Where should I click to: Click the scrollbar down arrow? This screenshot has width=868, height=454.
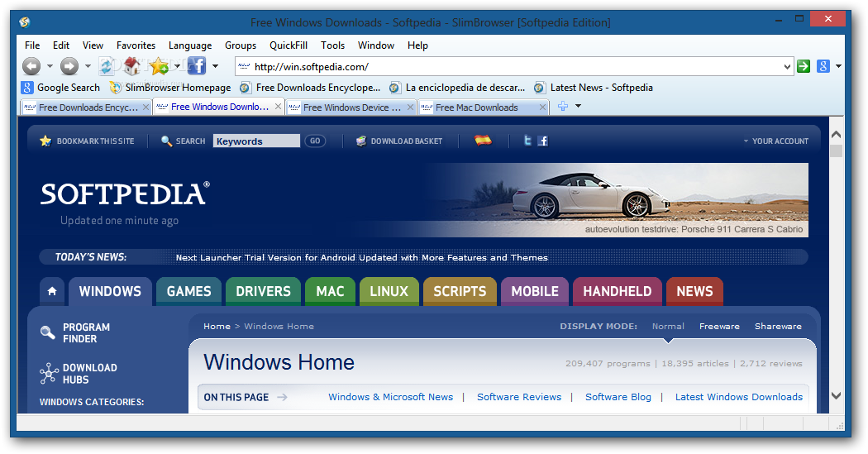point(836,395)
